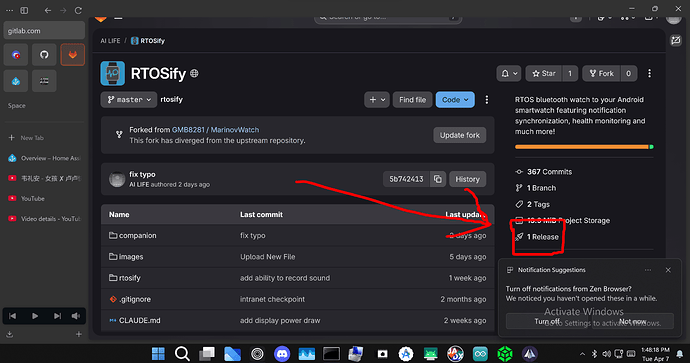Open the Home Assistant pinned tab
Image resolution: width=690 pixels, height=363 pixels.
[16, 81]
